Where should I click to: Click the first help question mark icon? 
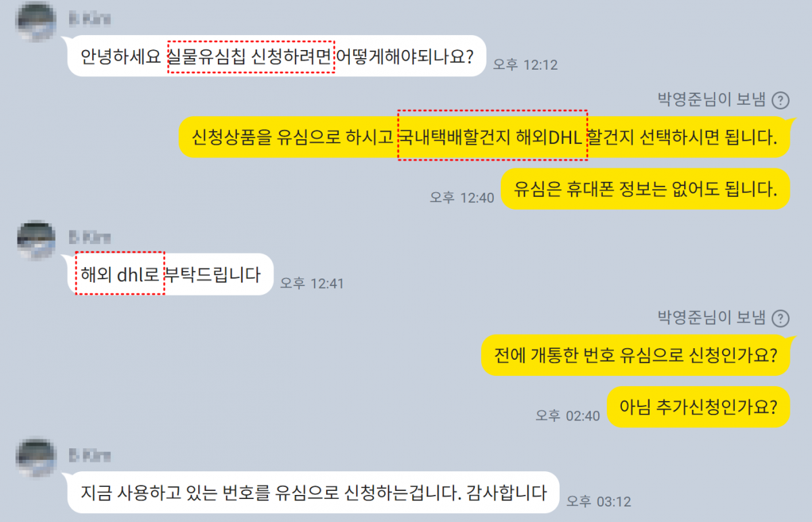pos(781,101)
